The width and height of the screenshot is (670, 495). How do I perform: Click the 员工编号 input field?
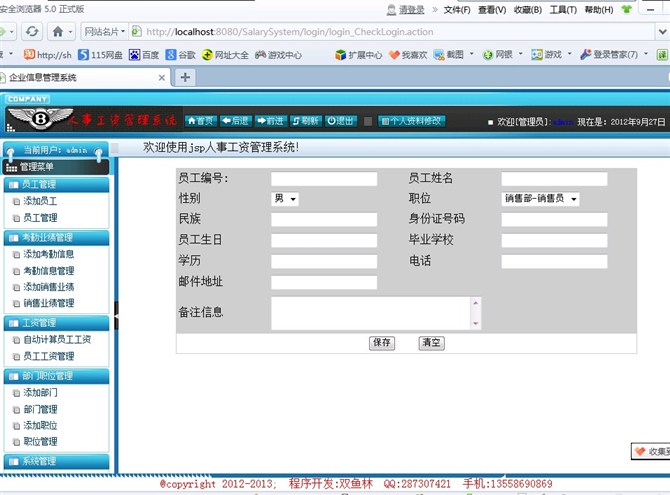coord(324,179)
